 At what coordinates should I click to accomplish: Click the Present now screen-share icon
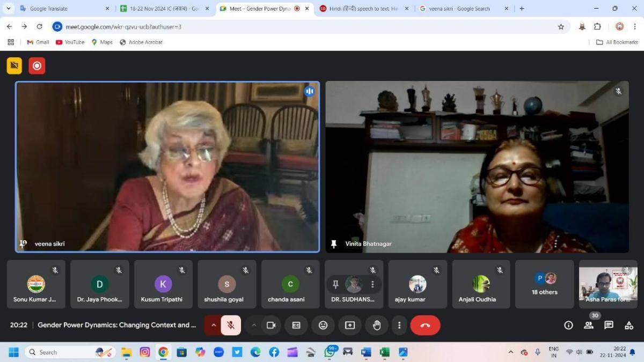(350, 325)
